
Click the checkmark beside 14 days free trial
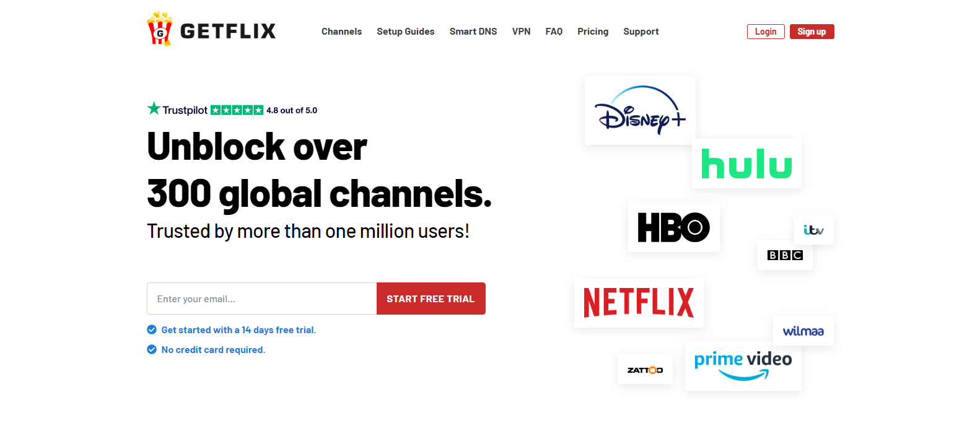click(x=152, y=329)
